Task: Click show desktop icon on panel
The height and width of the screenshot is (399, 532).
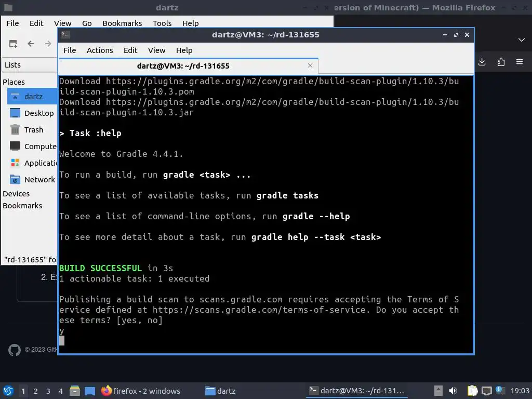Action: (89, 391)
